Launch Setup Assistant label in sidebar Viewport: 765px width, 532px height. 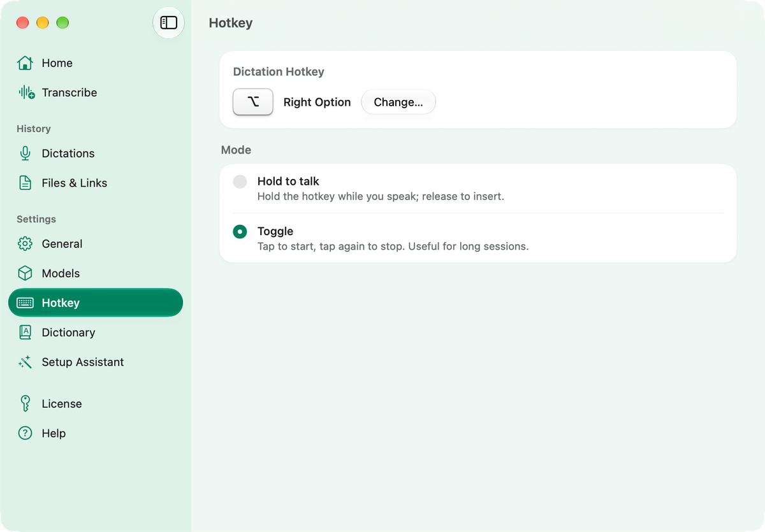pyautogui.click(x=83, y=362)
